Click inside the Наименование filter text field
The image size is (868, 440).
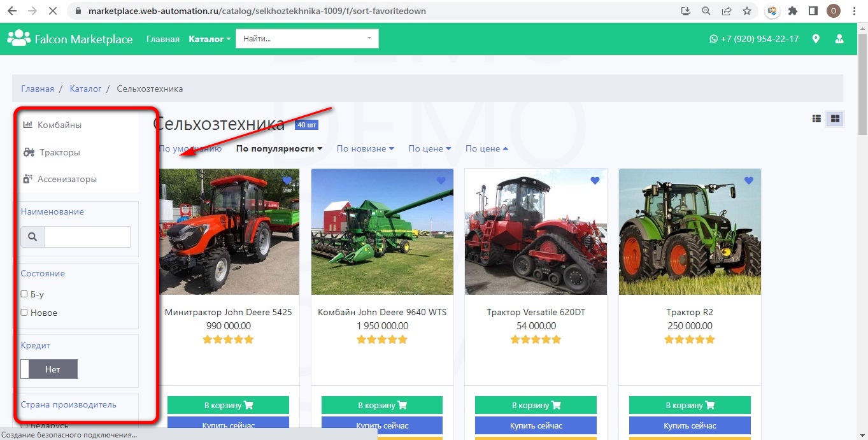click(87, 237)
